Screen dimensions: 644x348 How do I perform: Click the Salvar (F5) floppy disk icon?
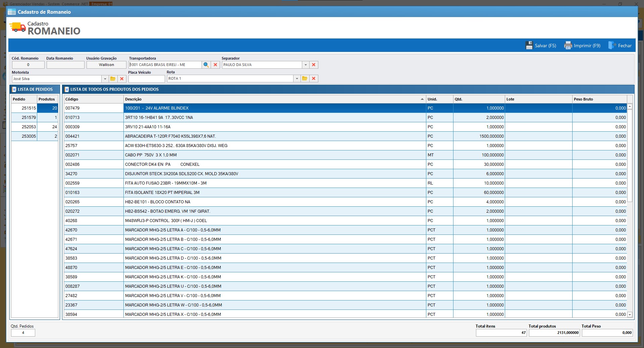point(529,46)
